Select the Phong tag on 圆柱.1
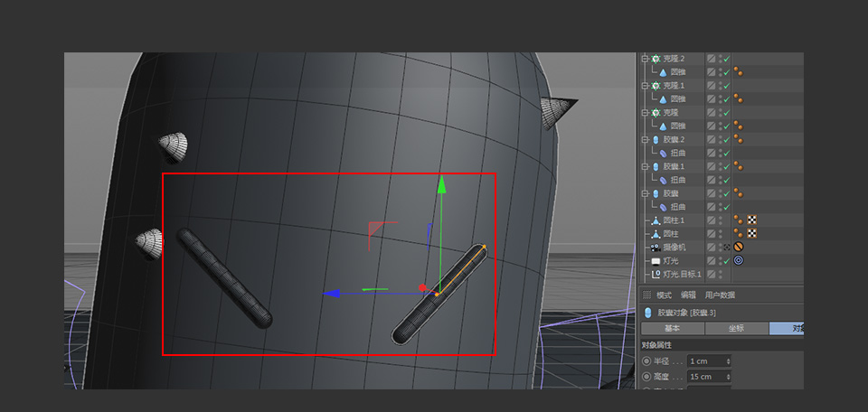The image size is (868, 412). (738, 220)
